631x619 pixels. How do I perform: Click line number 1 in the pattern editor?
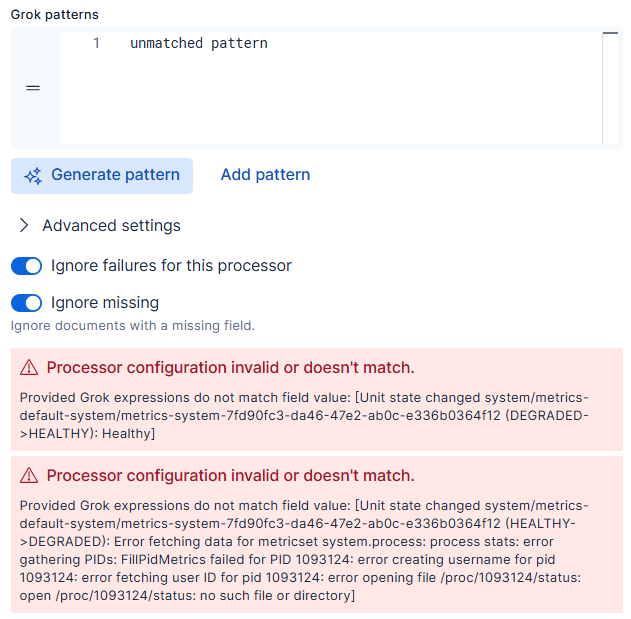pyautogui.click(x=96, y=44)
